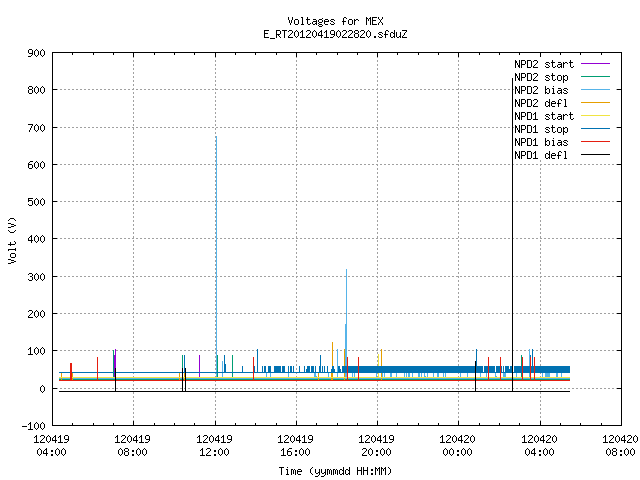Click the dark blue NPD1 stop legend line
Screen dimensions: 640x480
[x=596, y=129]
